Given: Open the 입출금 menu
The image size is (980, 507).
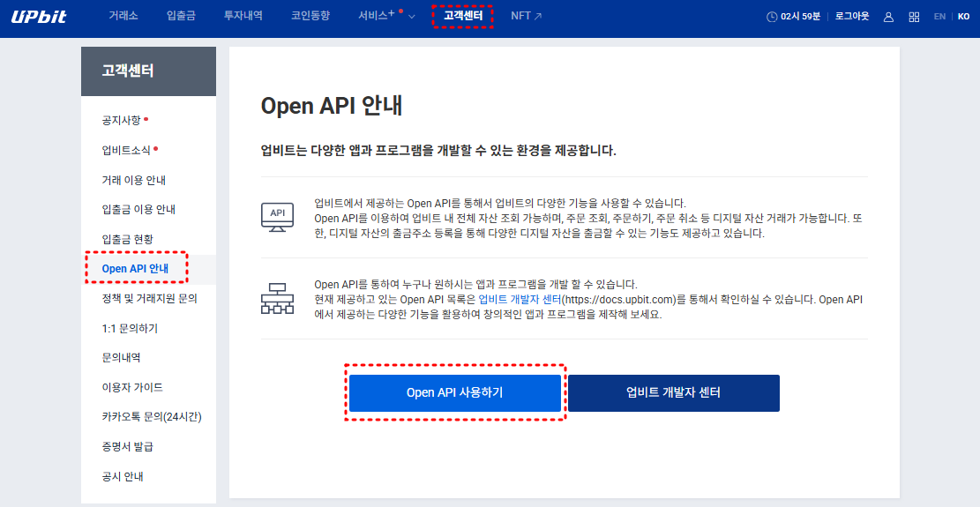Looking at the screenshot, I should (x=181, y=16).
